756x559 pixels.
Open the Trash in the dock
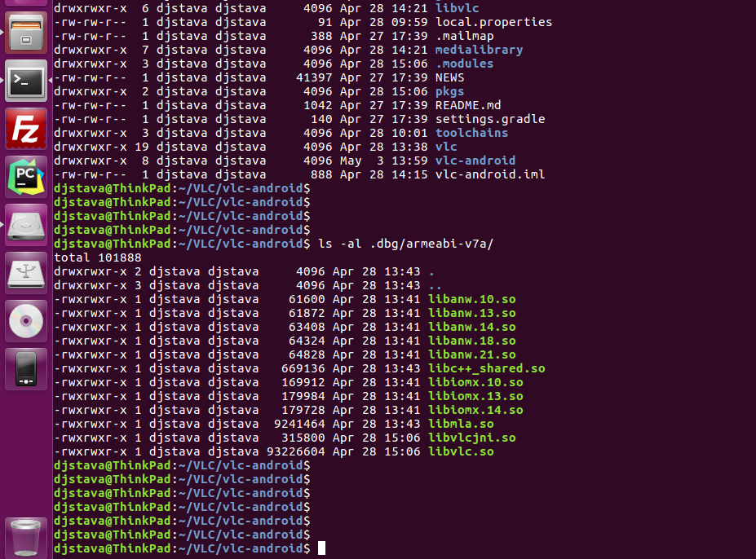26,538
